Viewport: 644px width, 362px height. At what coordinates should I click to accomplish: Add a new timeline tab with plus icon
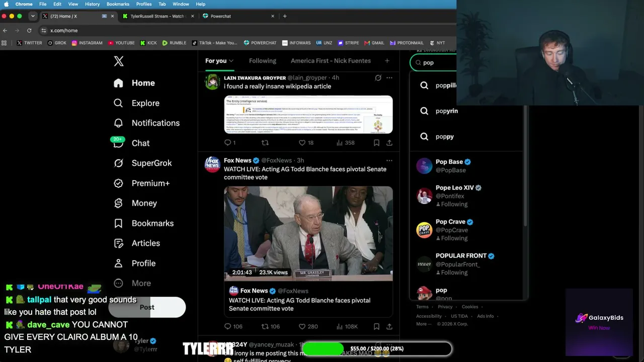tap(387, 61)
